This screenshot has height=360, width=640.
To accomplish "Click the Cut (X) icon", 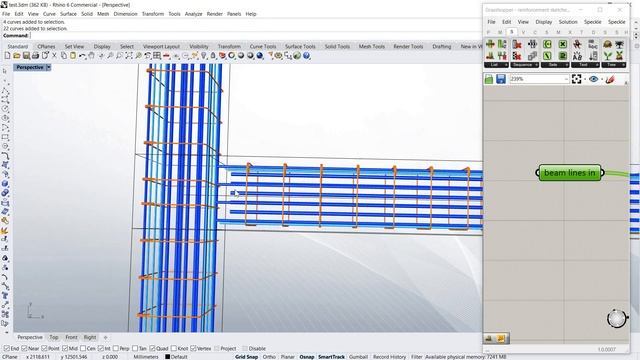I will coord(54,56).
